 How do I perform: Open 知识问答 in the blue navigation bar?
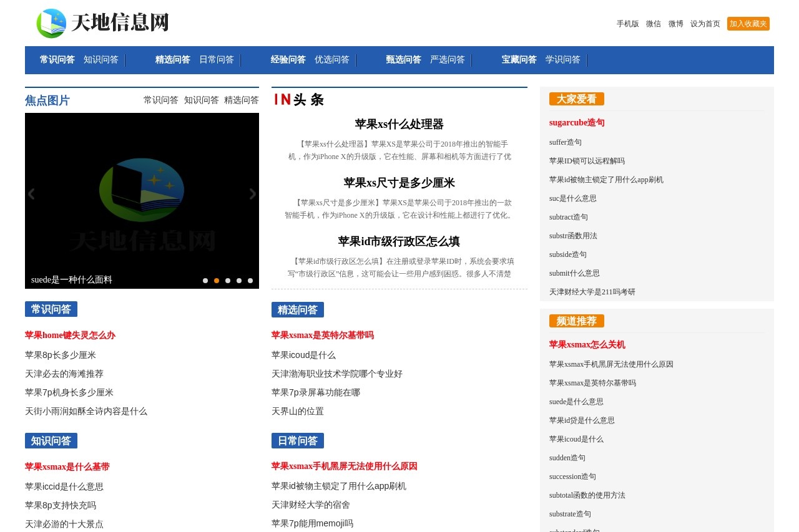pyautogui.click(x=101, y=60)
